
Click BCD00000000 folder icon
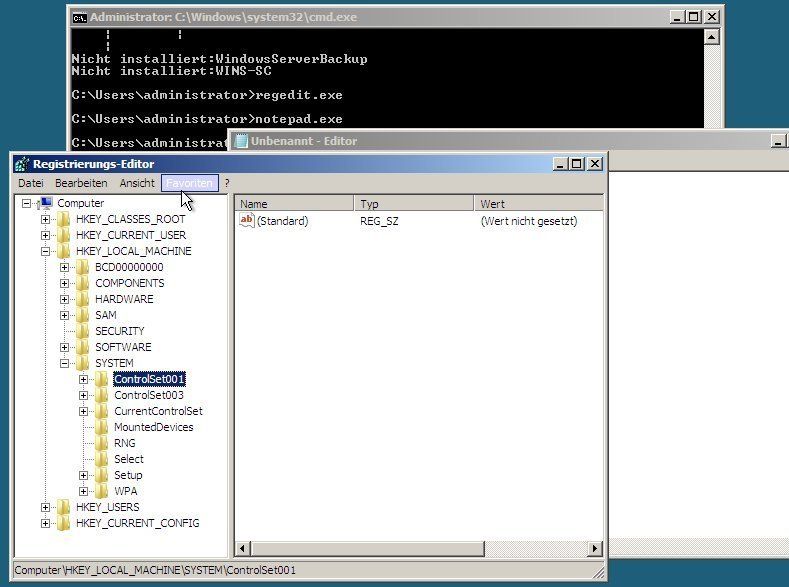[x=83, y=267]
